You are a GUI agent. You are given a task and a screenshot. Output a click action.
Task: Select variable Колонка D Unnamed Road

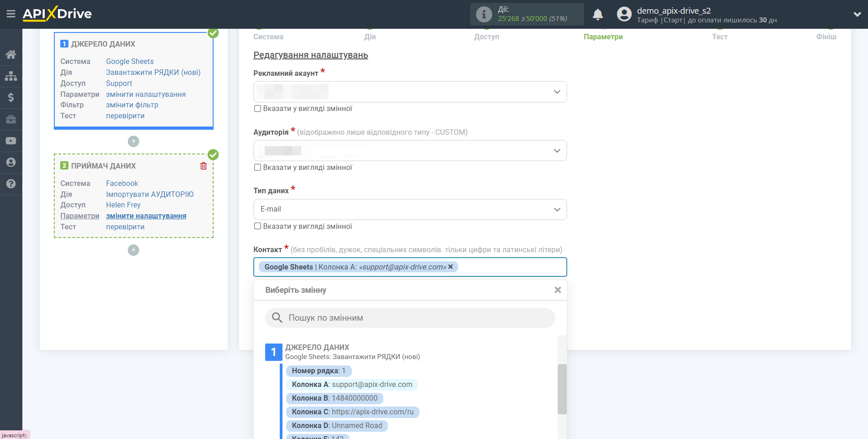pyautogui.click(x=337, y=426)
